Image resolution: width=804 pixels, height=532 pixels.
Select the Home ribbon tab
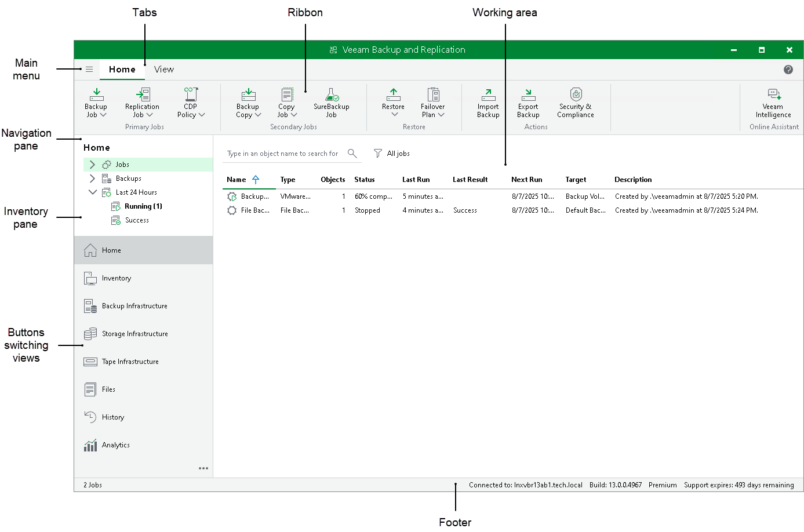[x=122, y=70]
